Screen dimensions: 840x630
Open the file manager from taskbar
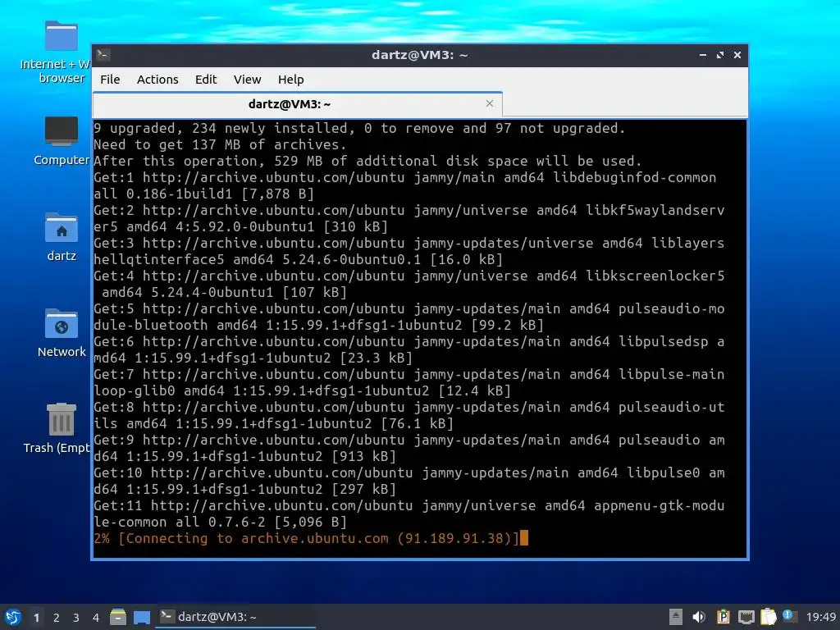click(118, 617)
